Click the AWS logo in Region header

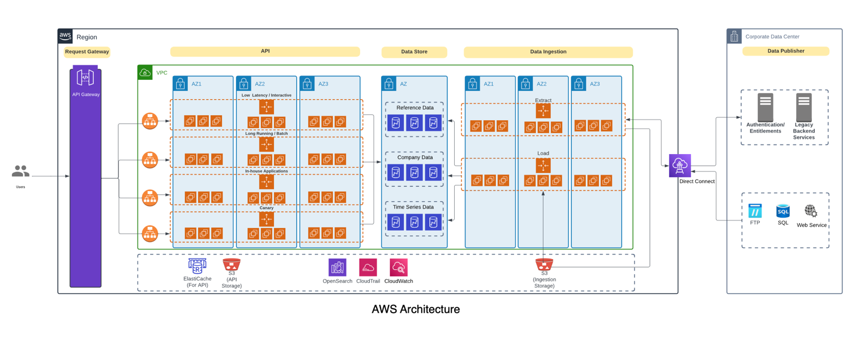tap(65, 36)
